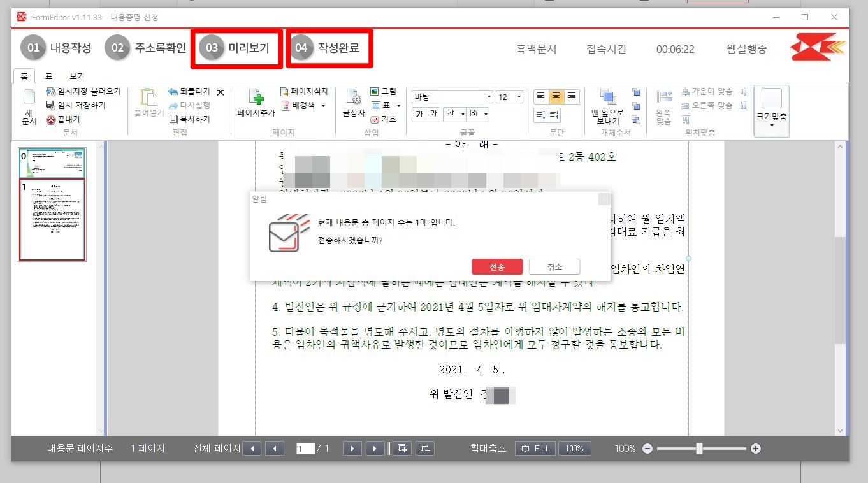Image resolution: width=868 pixels, height=483 pixels.
Task: Click middle small object-order icon beside 맨 앞으로 보내기
Action: tap(636, 106)
